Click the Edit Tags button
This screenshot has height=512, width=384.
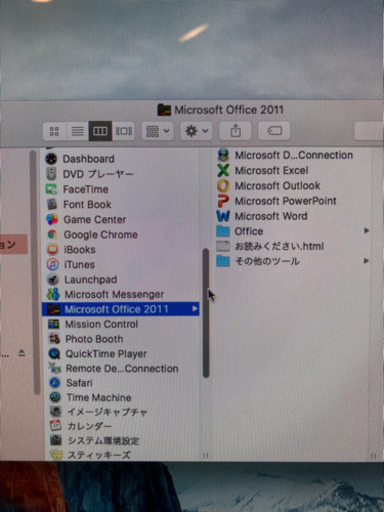[274, 131]
